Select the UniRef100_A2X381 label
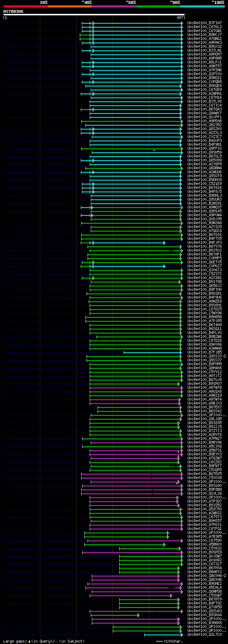 (x=204, y=278)
